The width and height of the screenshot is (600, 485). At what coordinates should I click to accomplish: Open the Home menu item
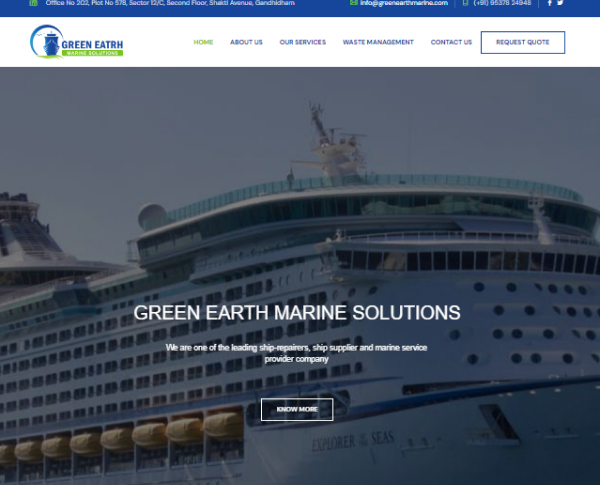(203, 42)
